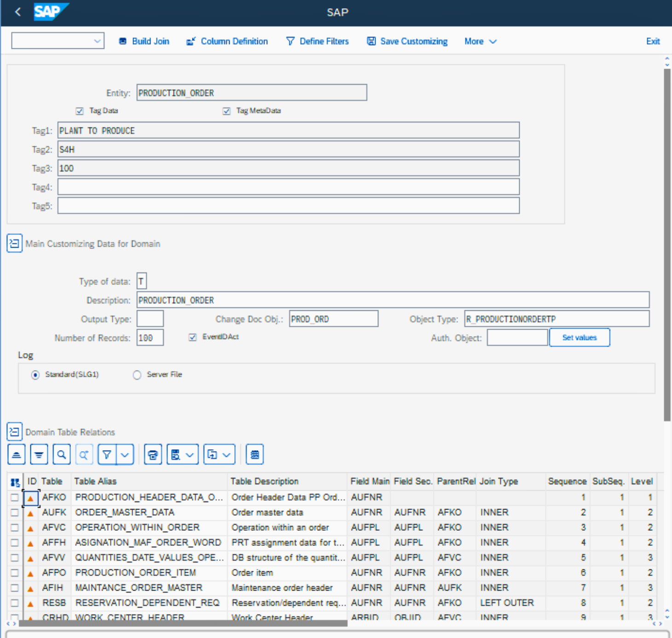Click the Exit link
This screenshot has height=638, width=672.
tap(653, 41)
